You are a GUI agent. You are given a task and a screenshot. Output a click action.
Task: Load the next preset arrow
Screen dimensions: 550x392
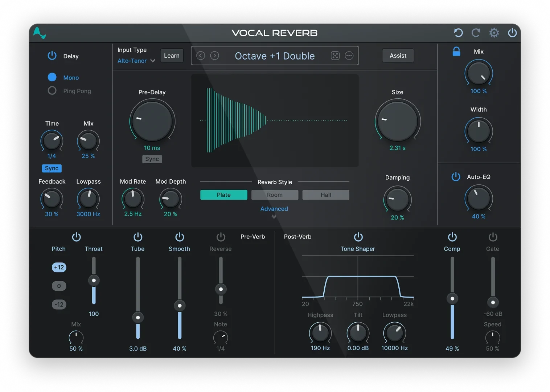pyautogui.click(x=215, y=56)
